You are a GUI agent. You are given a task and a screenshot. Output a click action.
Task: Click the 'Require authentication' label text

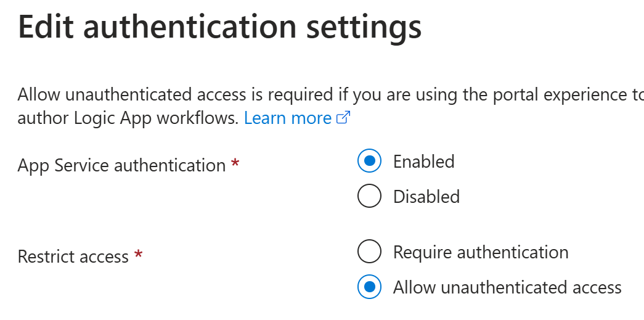[x=481, y=252]
